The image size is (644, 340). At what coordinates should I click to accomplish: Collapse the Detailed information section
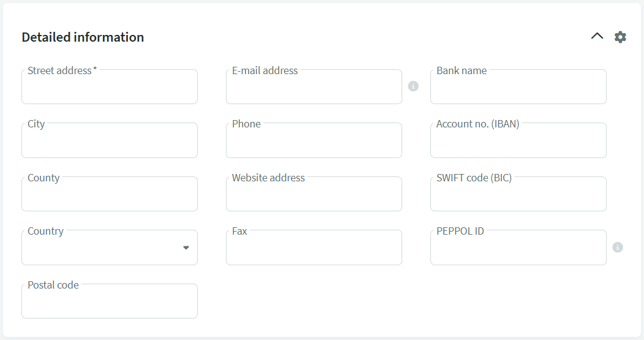pyautogui.click(x=597, y=37)
